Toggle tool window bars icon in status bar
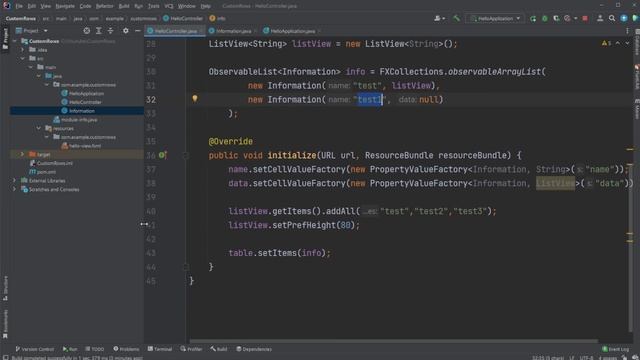Screen dimensions: 640x360 5,358
